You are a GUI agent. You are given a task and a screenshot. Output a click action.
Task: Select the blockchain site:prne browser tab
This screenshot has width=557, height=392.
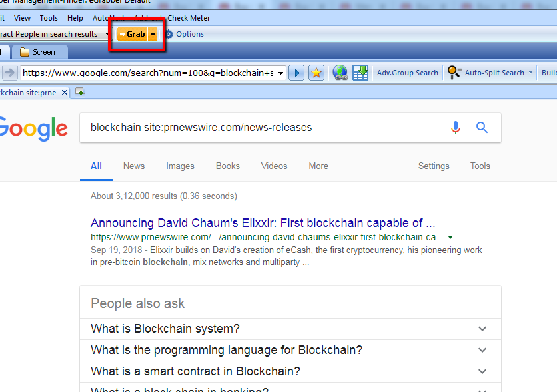point(29,93)
